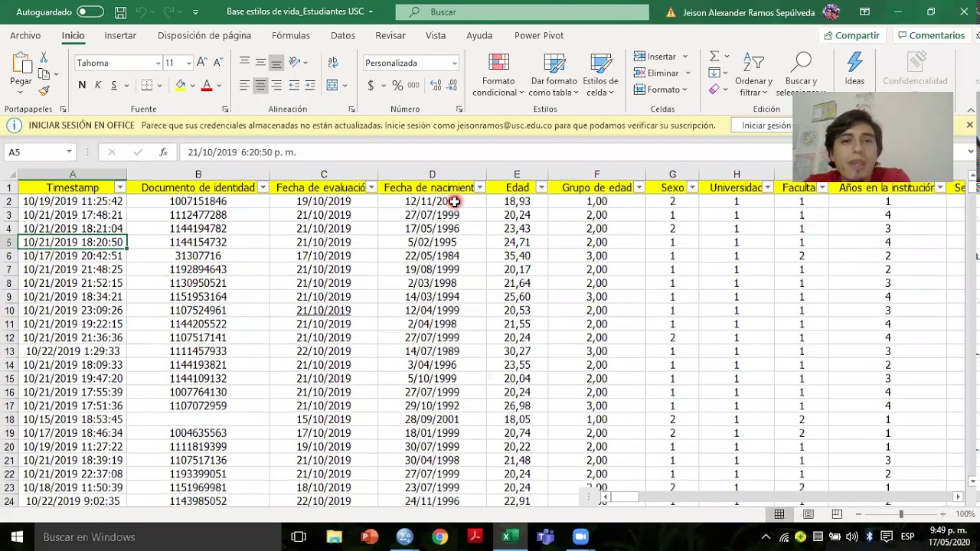Apply the red font color
This screenshot has width=980, height=551.
[207, 85]
